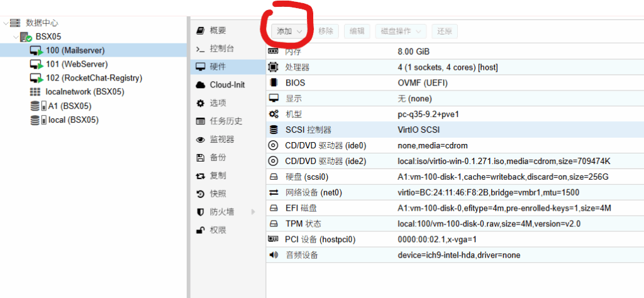Open the Cloud-Init tab
Viewport: 644px width, 298px height.
(229, 85)
